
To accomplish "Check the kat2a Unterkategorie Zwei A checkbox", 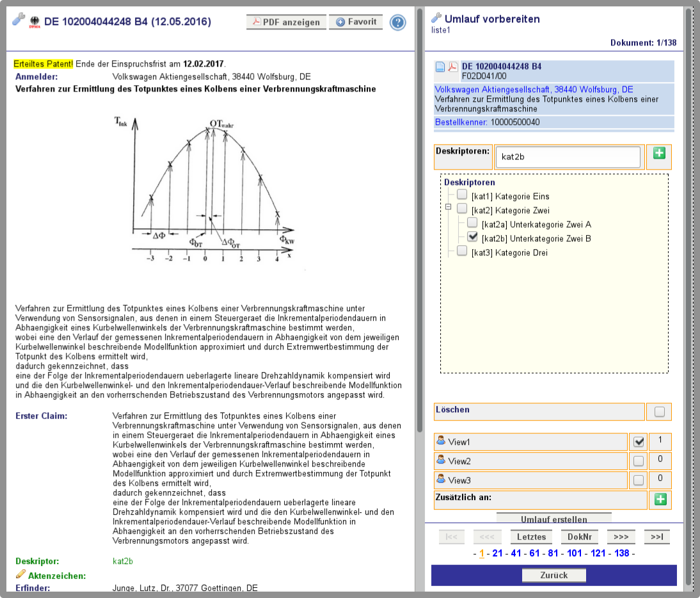I will coord(472,222).
